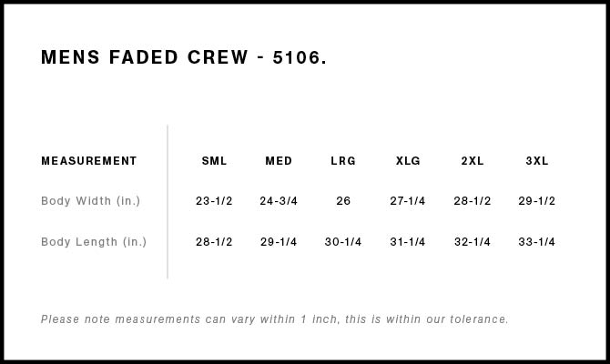Click the 2XL size header
This screenshot has width=610, height=364.
click(x=473, y=161)
